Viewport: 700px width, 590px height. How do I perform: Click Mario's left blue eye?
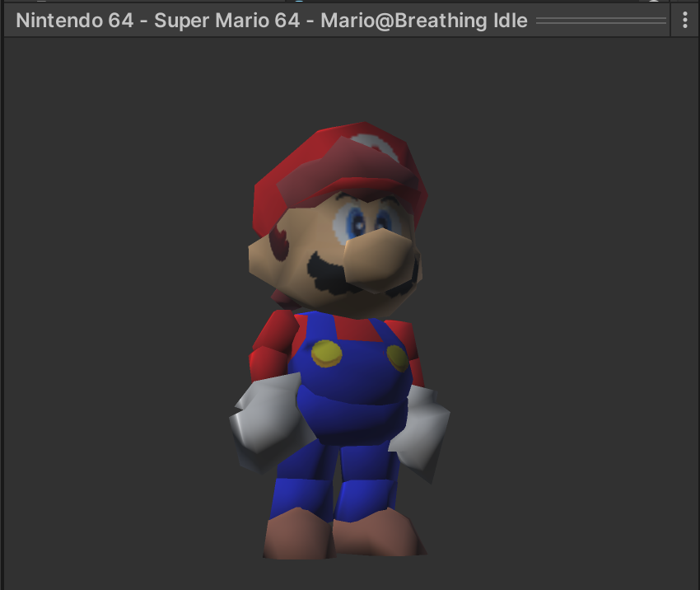pos(356,222)
